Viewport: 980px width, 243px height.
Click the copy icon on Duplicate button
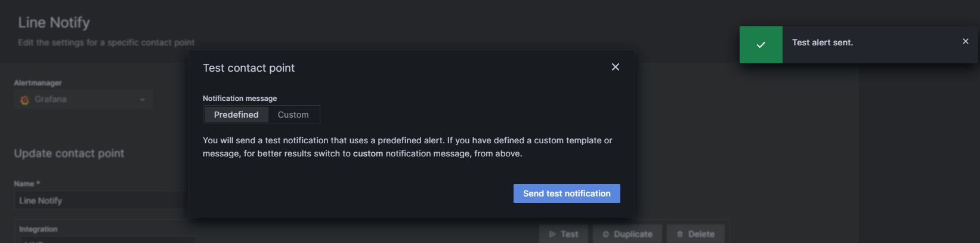click(606, 234)
